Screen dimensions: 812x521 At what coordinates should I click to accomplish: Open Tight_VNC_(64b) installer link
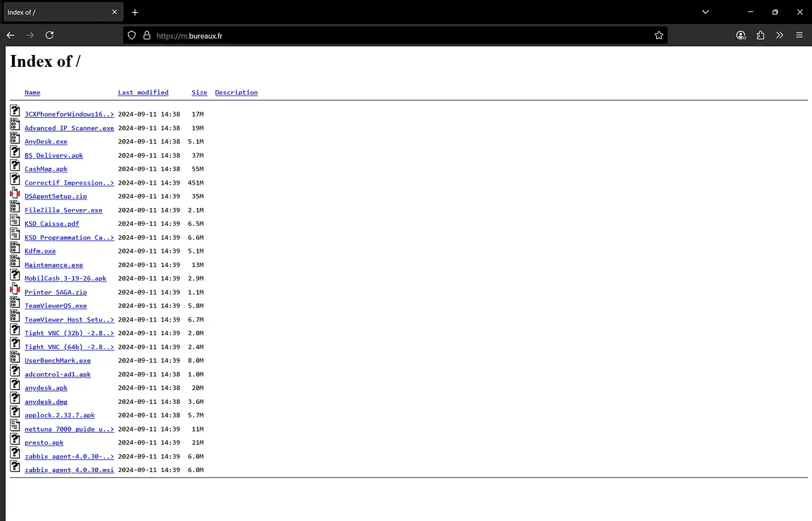[69, 347]
